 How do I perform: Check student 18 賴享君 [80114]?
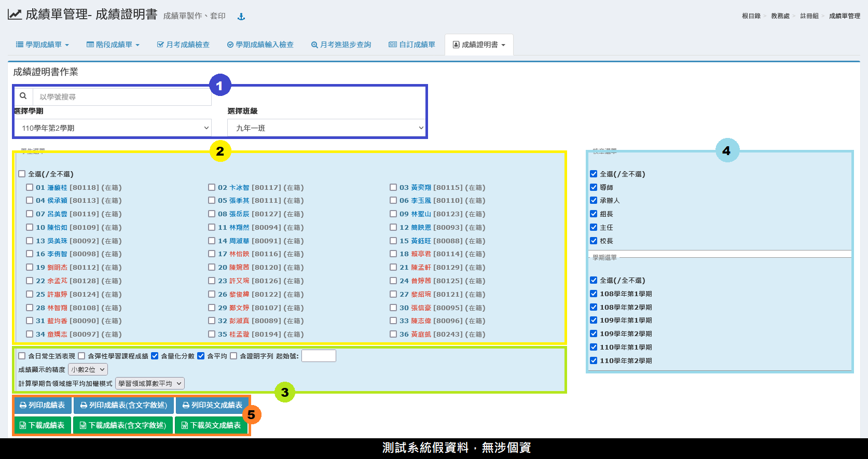tap(393, 254)
